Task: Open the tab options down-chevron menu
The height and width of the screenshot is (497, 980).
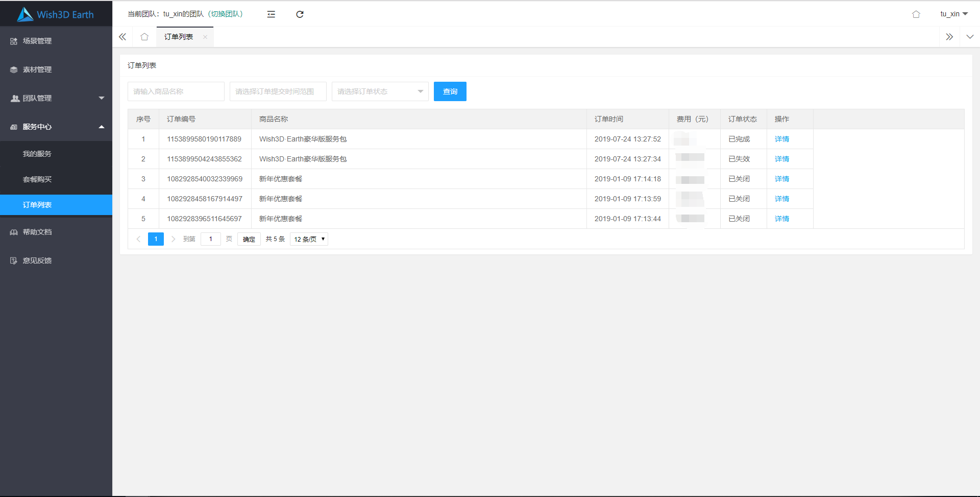Action: tap(970, 37)
